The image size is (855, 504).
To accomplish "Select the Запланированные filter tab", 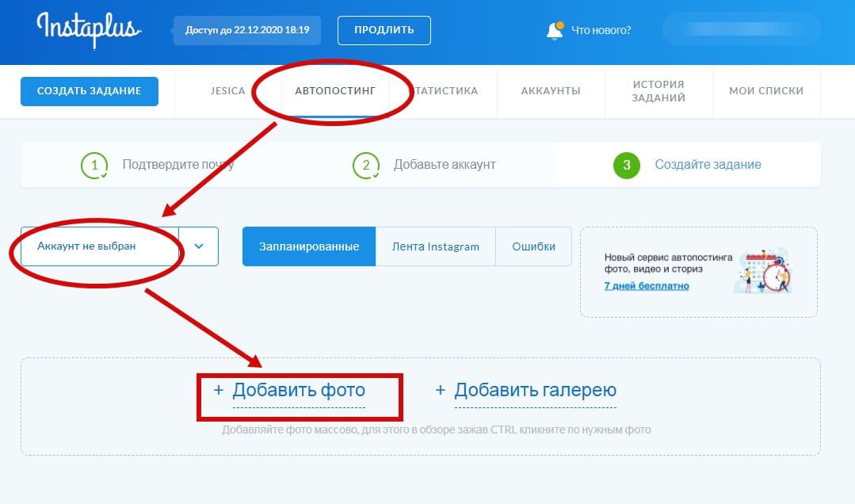I will tap(309, 246).
